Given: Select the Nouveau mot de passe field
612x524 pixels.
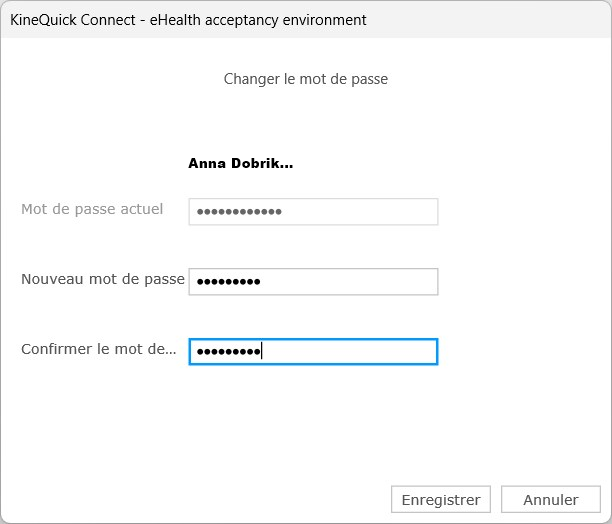Looking at the screenshot, I should 313,281.
